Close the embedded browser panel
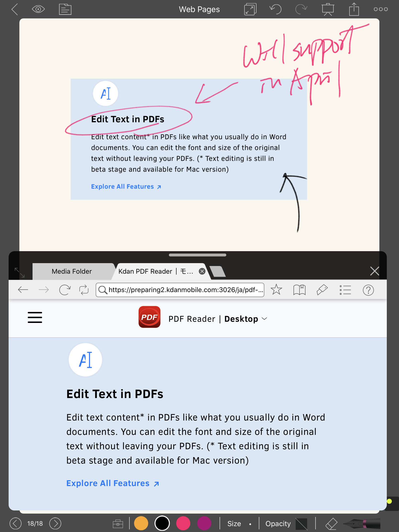 click(374, 271)
